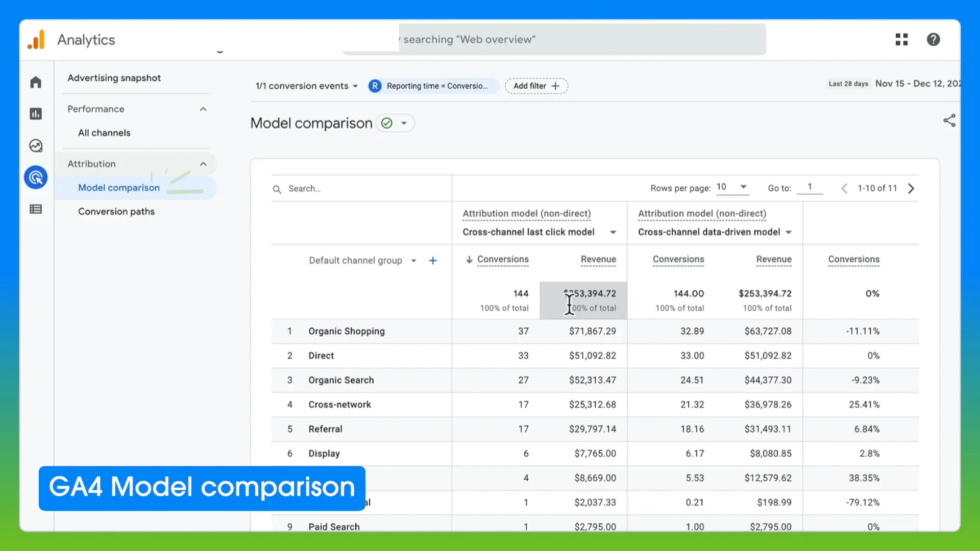
Task: Open the Cross-channel last click model dropdown
Action: (x=612, y=232)
